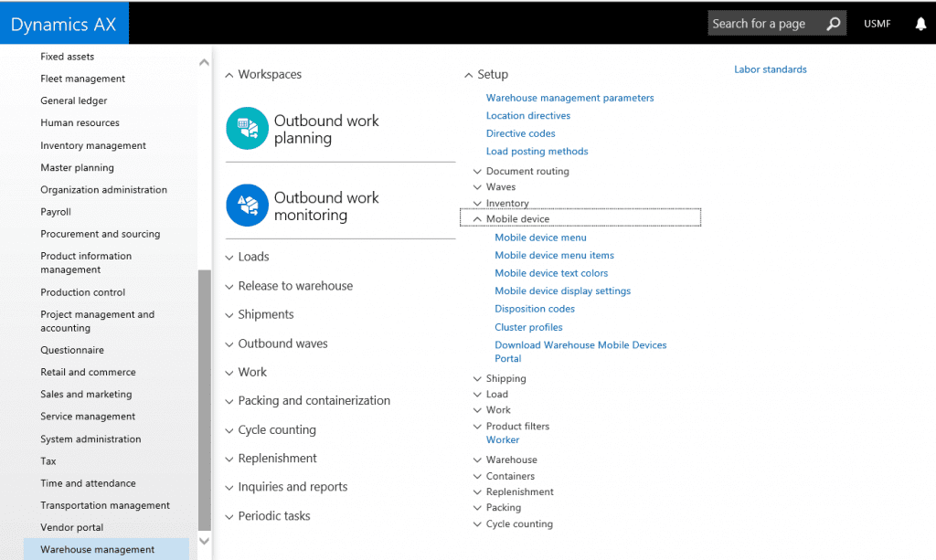Viewport: 936px width, 560px height.
Task: Select General ledger module in sidebar
Action: click(73, 100)
